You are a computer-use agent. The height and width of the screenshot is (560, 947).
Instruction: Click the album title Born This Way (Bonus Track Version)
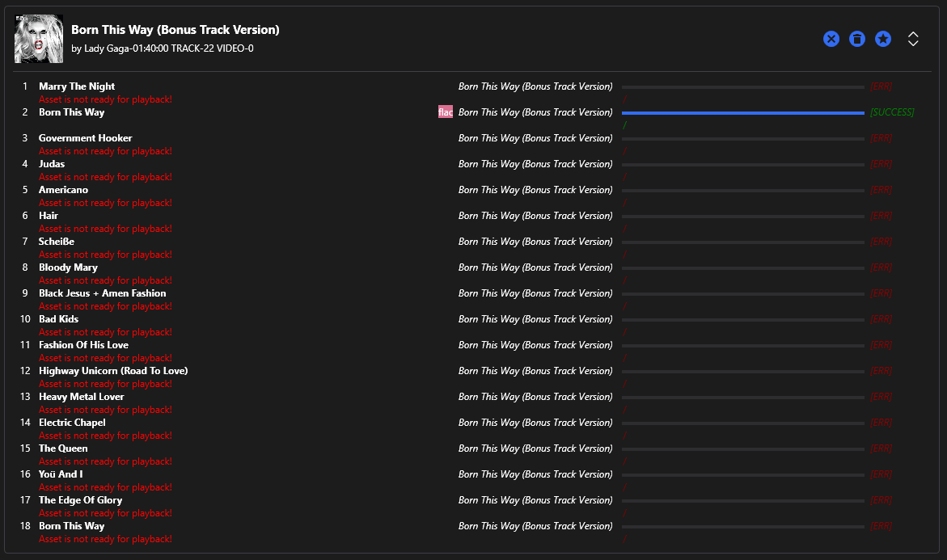pos(175,30)
